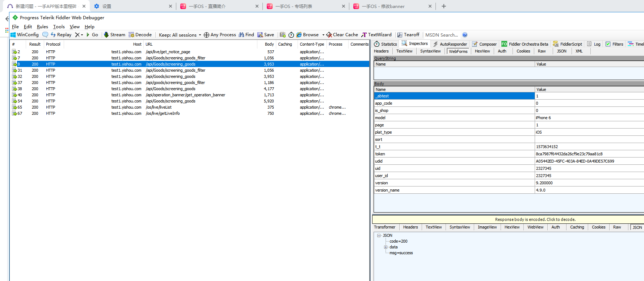Toggle the Filters tab checkbox
This screenshot has height=281, width=644.
tap(608, 44)
